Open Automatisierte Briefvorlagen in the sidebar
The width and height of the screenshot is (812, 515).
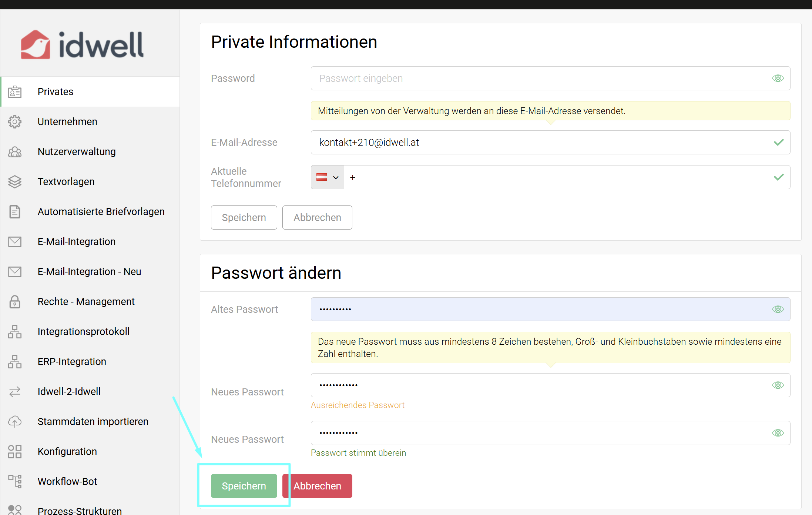[101, 212]
